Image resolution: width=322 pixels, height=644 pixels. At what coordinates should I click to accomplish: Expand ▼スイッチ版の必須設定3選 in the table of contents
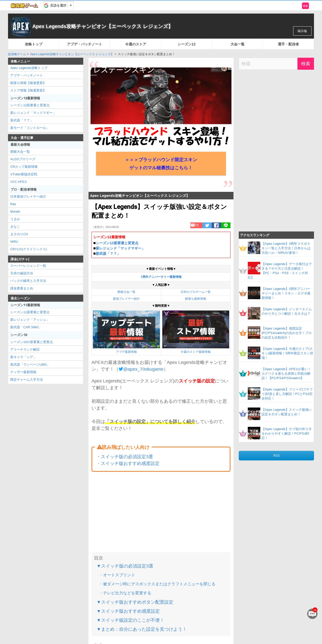[x=125, y=566]
